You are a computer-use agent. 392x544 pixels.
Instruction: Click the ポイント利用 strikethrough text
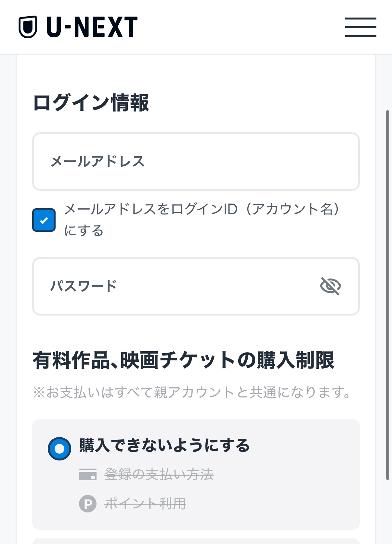click(x=145, y=504)
